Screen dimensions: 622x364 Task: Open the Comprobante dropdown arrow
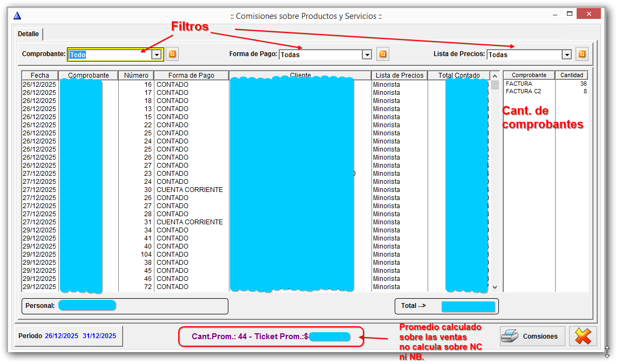pyautogui.click(x=157, y=54)
